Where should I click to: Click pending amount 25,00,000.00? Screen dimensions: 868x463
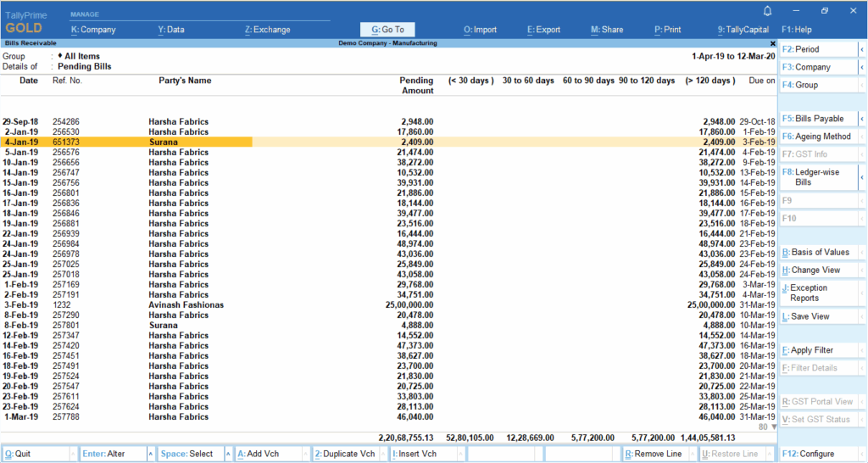409,304
